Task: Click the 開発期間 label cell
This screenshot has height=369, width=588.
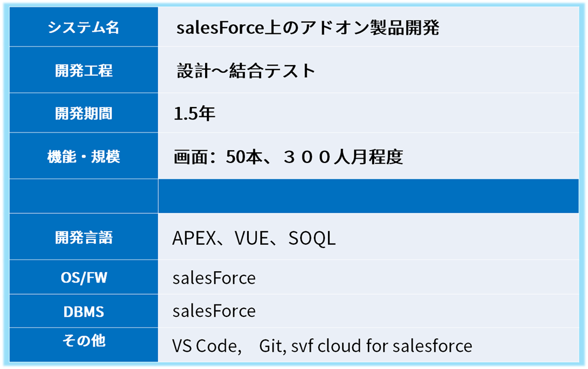Action: coord(83,113)
